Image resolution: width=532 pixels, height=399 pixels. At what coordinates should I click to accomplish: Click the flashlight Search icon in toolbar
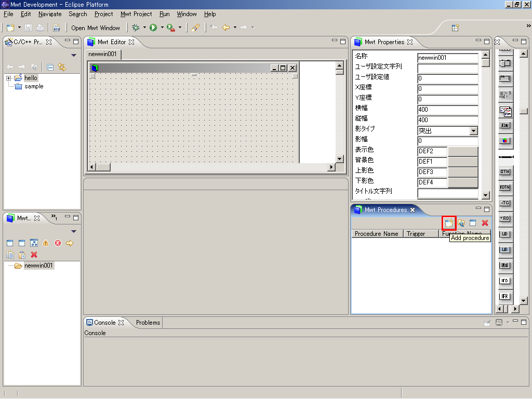195,28
